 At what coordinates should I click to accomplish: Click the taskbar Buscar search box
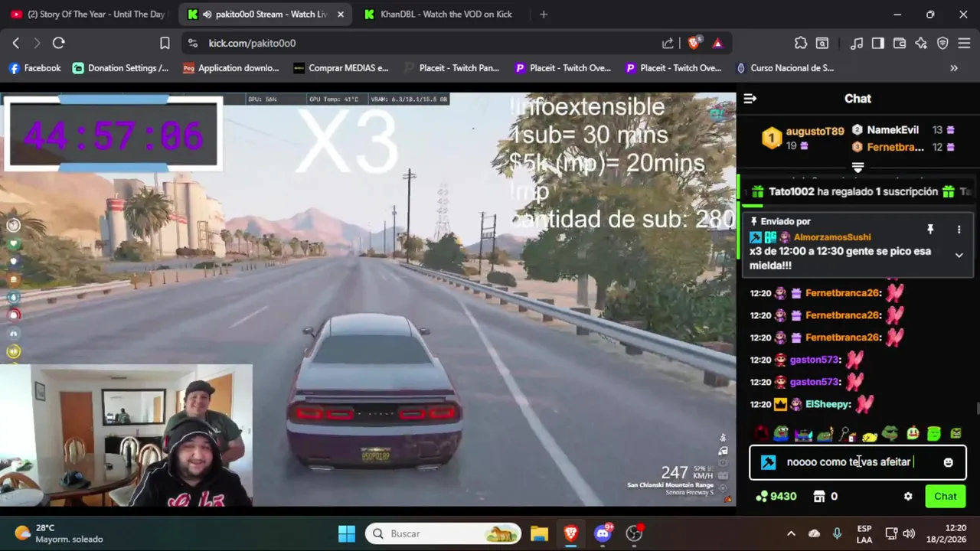pos(443,533)
